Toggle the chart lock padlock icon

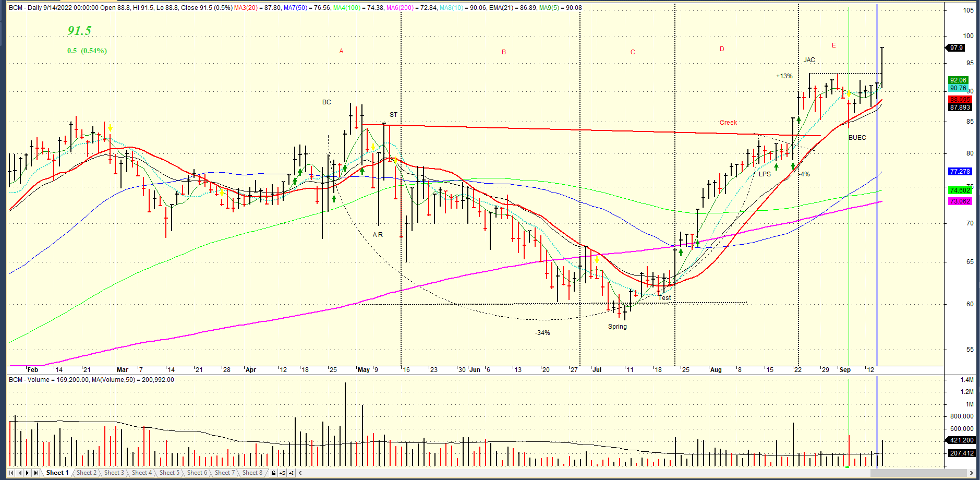(273, 473)
